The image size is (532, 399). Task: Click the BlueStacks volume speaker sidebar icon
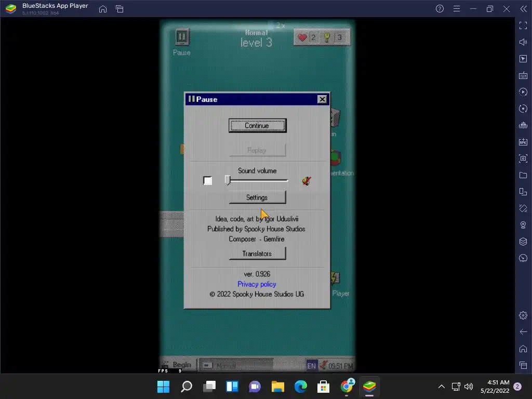tap(523, 42)
